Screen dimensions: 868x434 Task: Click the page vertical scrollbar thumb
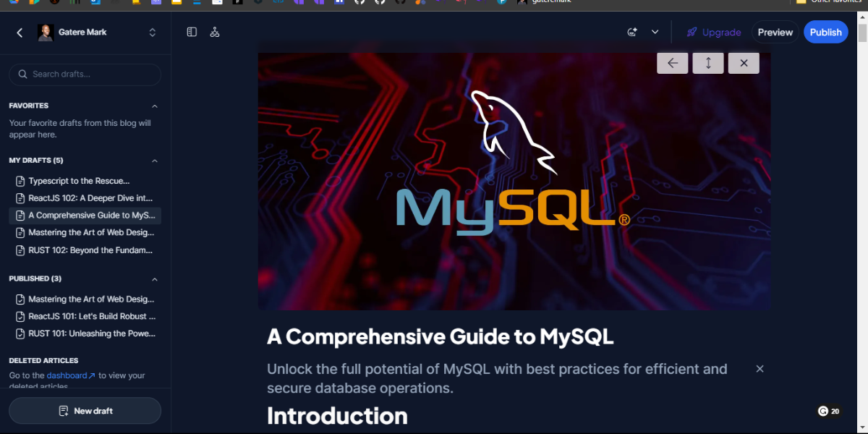pos(862,33)
